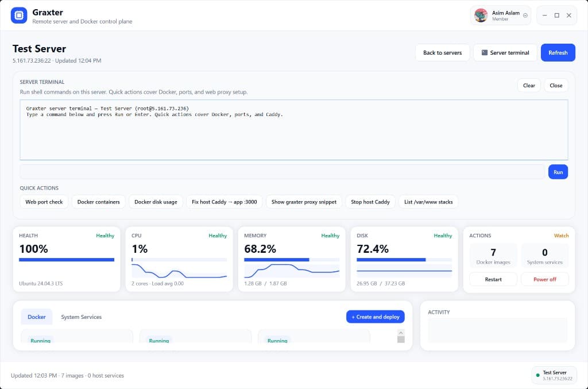
Task: Run the Docker containers quick action
Action: tap(99, 202)
